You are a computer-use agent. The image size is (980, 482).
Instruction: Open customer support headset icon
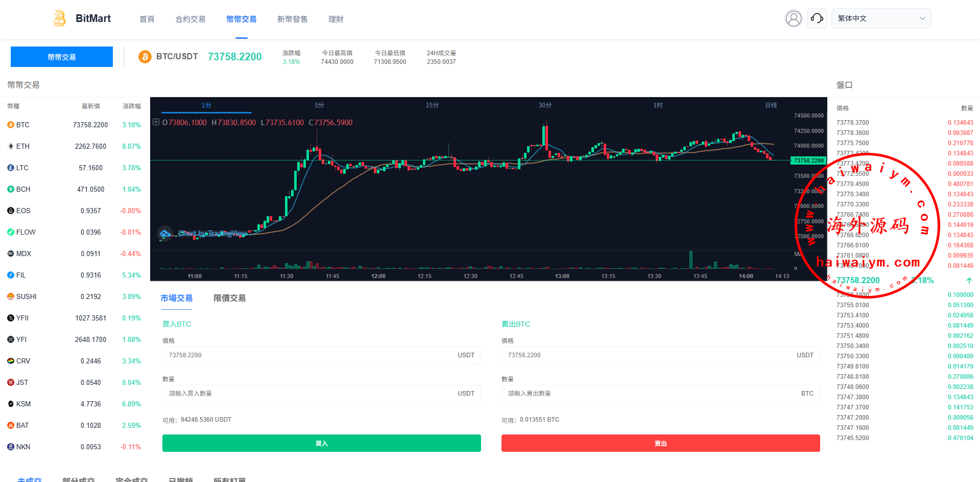pyautogui.click(x=817, y=19)
